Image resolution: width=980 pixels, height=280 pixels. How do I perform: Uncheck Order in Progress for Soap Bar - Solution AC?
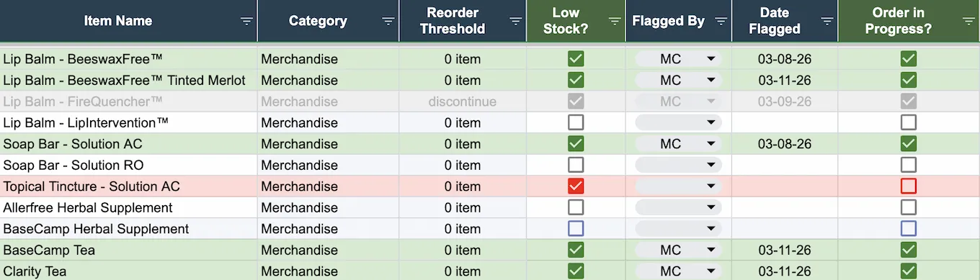point(909,144)
